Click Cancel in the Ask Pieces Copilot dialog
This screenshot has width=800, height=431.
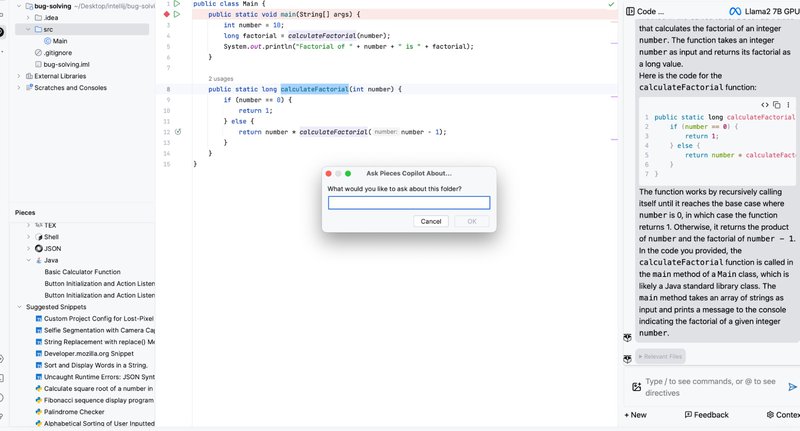pos(431,221)
